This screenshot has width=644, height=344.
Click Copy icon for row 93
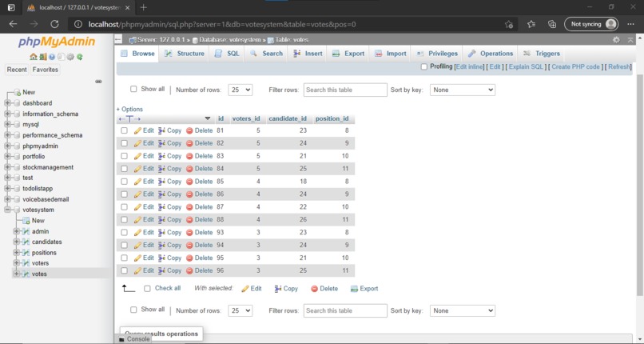[162, 233]
